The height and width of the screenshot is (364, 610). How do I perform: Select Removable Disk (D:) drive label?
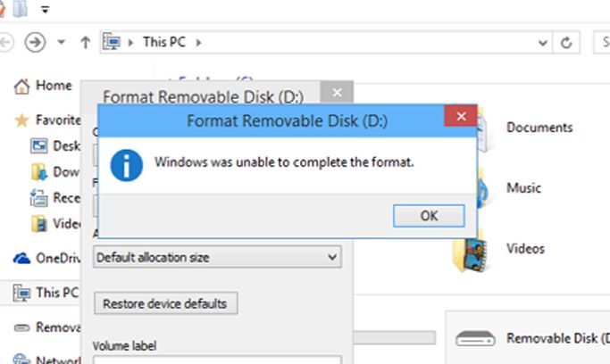click(x=558, y=338)
